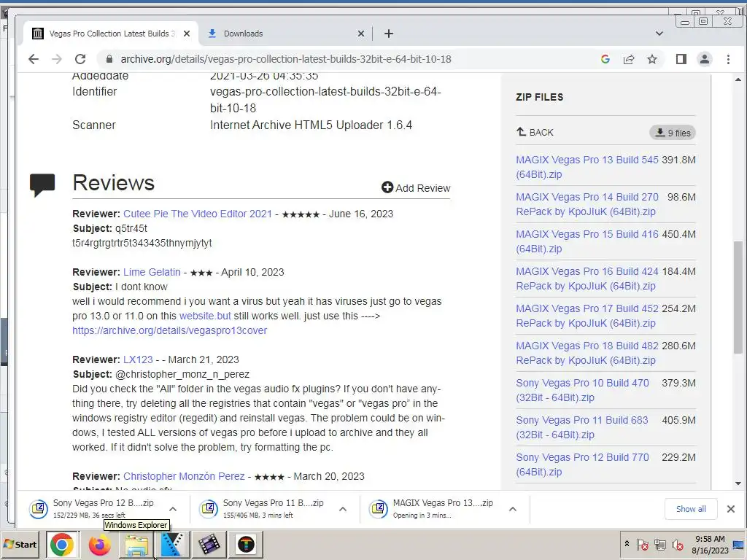Viewport: 747px width, 560px height.
Task: Open the Windows Start menu
Action: [x=20, y=544]
